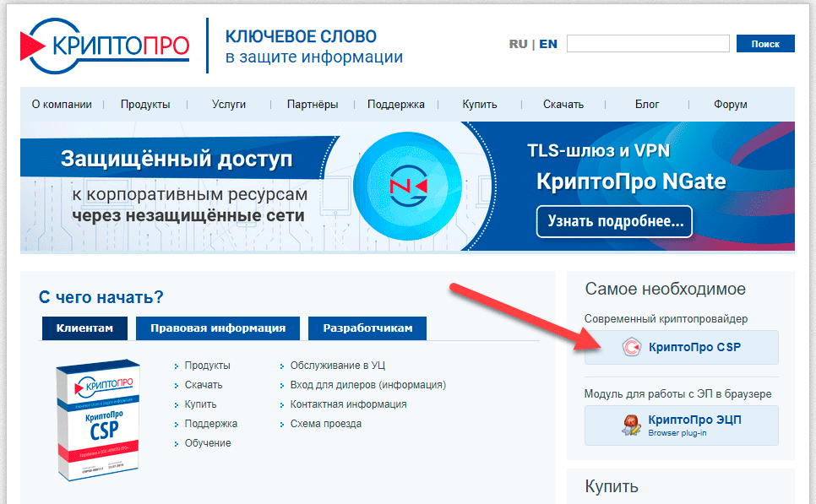Click the КриптоПро CSP icon in the sidebar
Image resolution: width=816 pixels, height=504 pixels.
(x=631, y=347)
